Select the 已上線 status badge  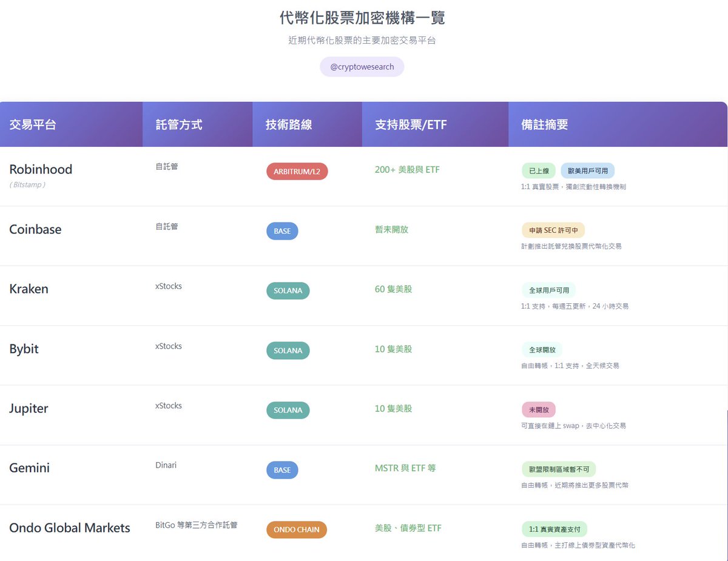click(x=539, y=171)
